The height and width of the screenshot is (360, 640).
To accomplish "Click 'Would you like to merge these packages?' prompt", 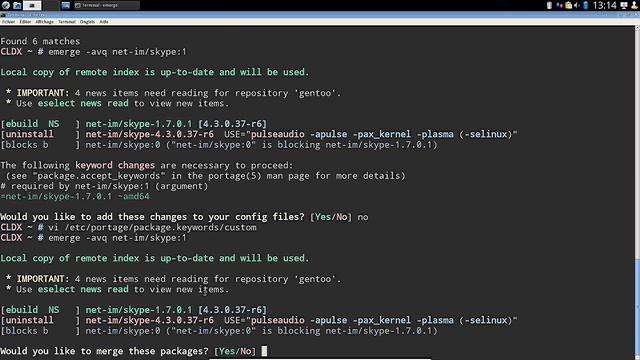I will [x=104, y=351].
